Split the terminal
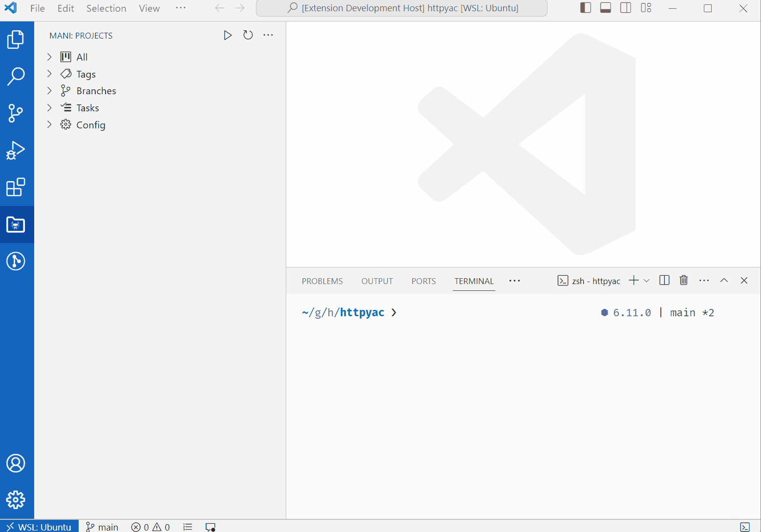761x532 pixels. coord(664,280)
